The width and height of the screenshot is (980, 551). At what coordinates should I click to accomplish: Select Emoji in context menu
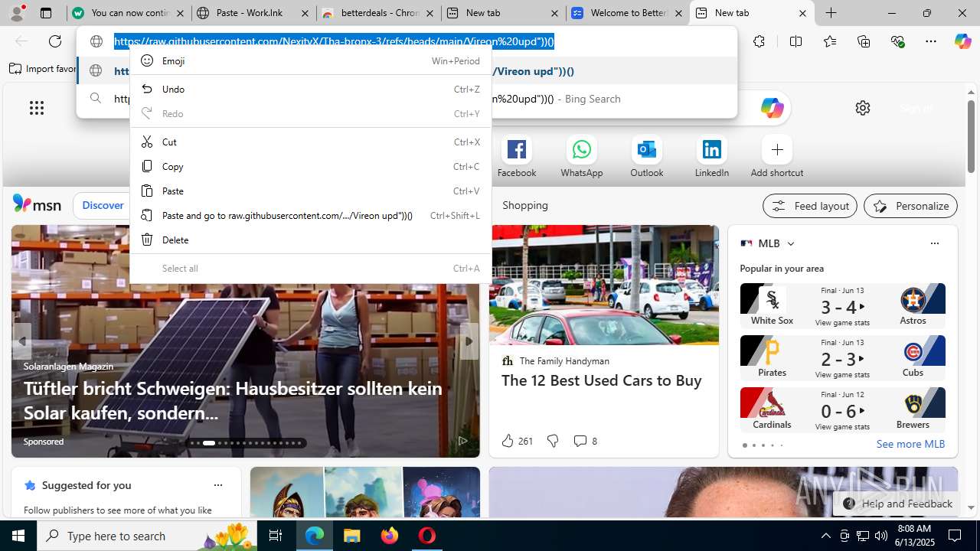(310, 60)
